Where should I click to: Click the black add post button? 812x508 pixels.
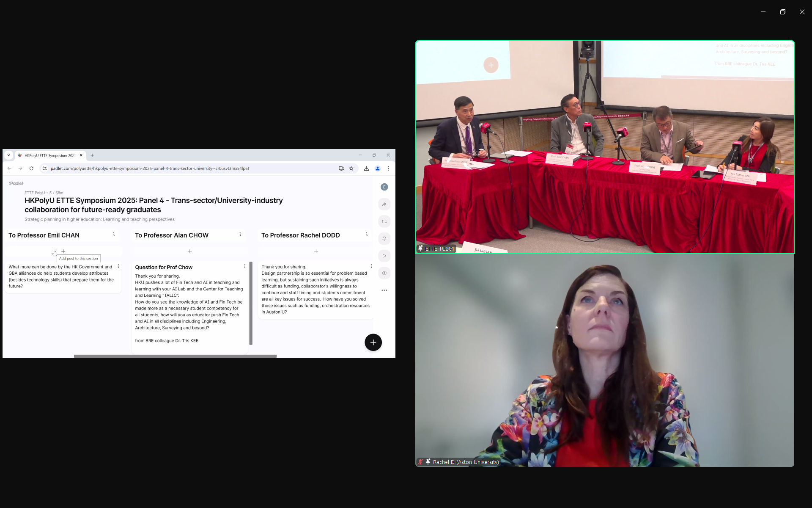pyautogui.click(x=373, y=342)
